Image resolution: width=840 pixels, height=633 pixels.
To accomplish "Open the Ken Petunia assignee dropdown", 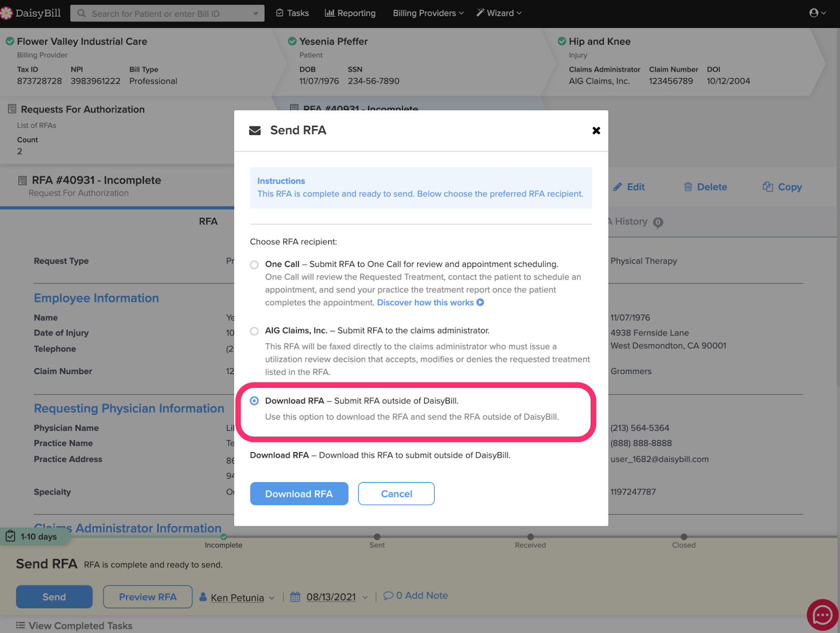I will point(271,598).
